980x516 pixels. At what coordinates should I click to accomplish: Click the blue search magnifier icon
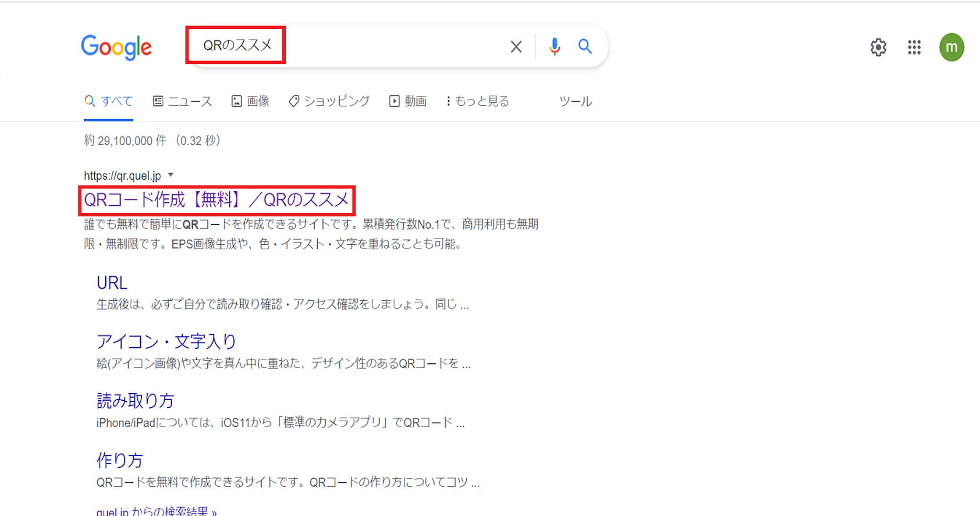pyautogui.click(x=585, y=46)
